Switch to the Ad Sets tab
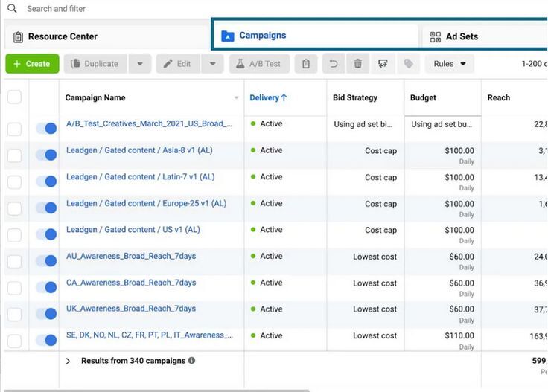 pyautogui.click(x=462, y=36)
